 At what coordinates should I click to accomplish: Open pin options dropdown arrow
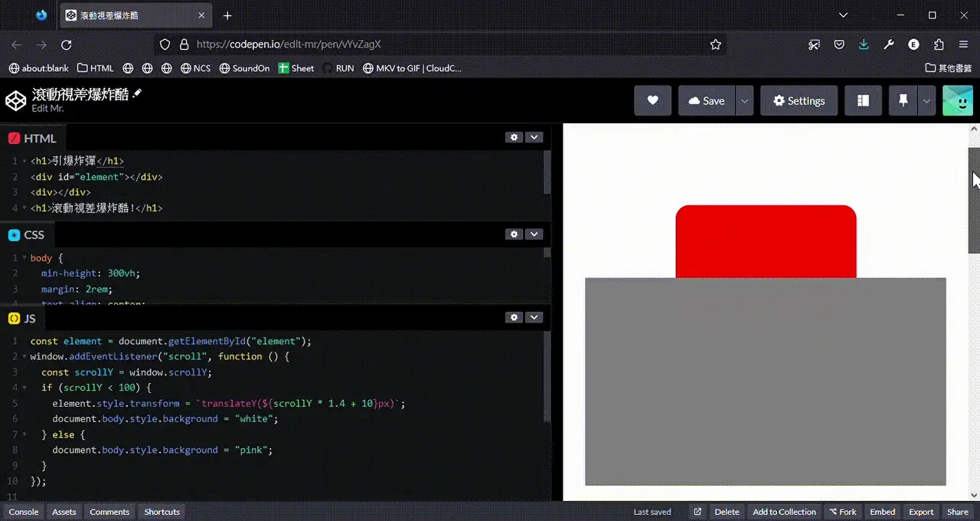click(926, 100)
